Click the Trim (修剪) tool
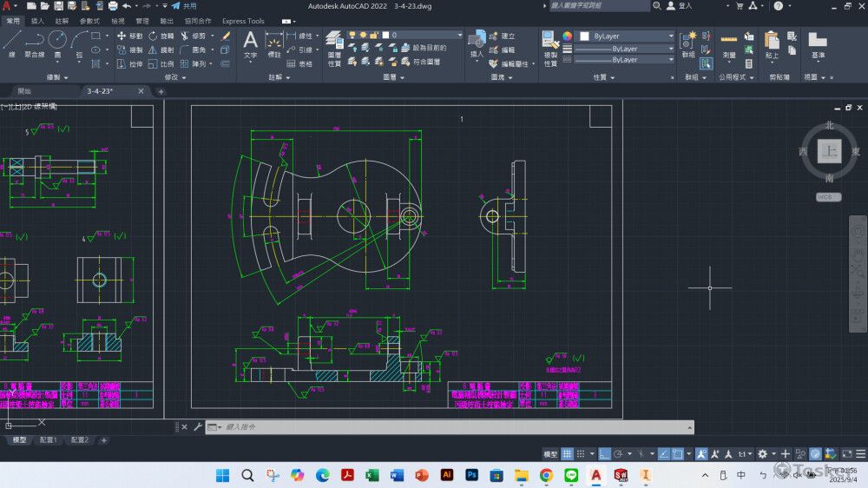The height and width of the screenshot is (488, 868). tap(194, 36)
